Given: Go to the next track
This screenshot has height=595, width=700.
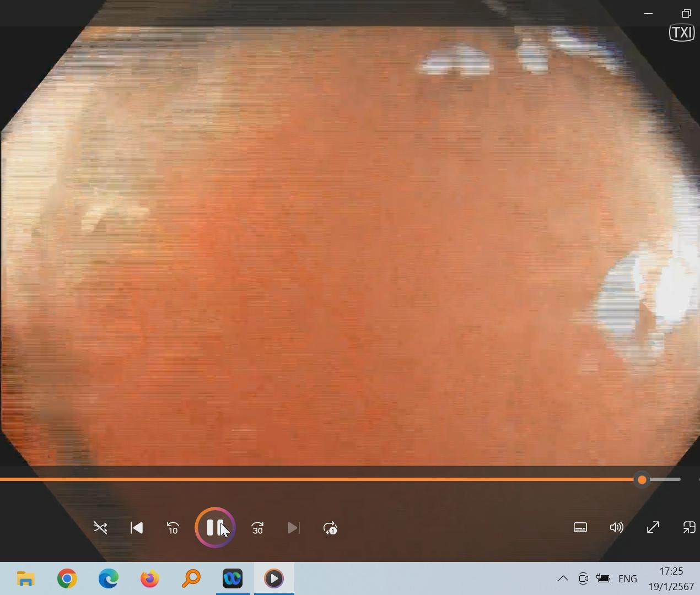Looking at the screenshot, I should click(294, 528).
